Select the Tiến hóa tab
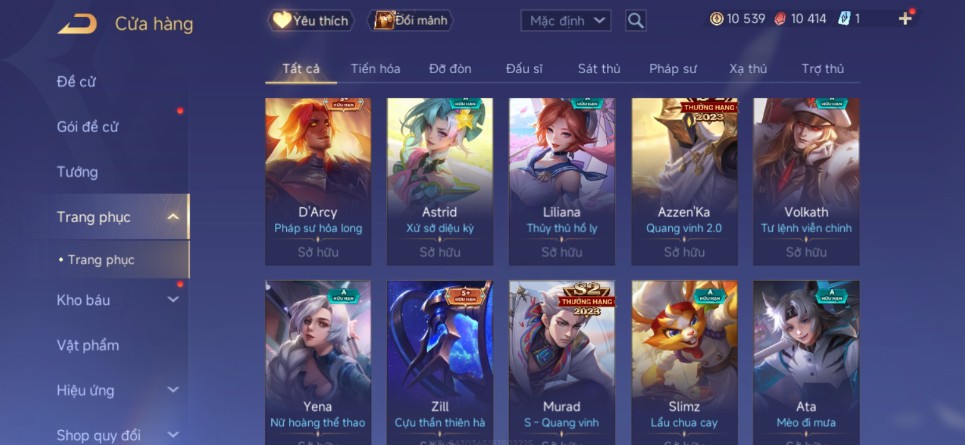 (375, 69)
